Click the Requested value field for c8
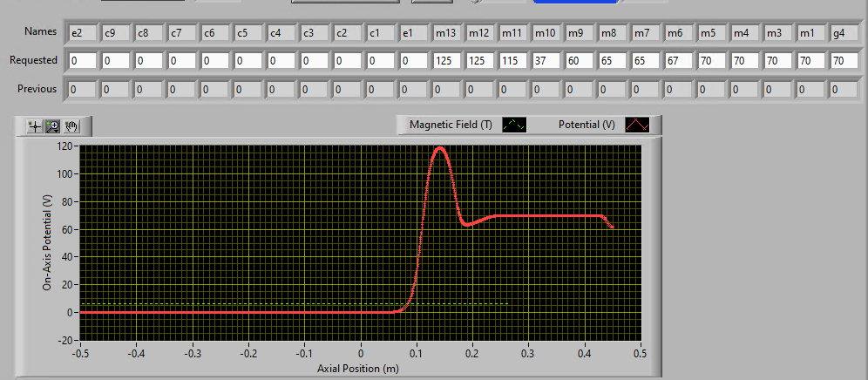Viewport: 868px width, 380px height. (x=150, y=60)
